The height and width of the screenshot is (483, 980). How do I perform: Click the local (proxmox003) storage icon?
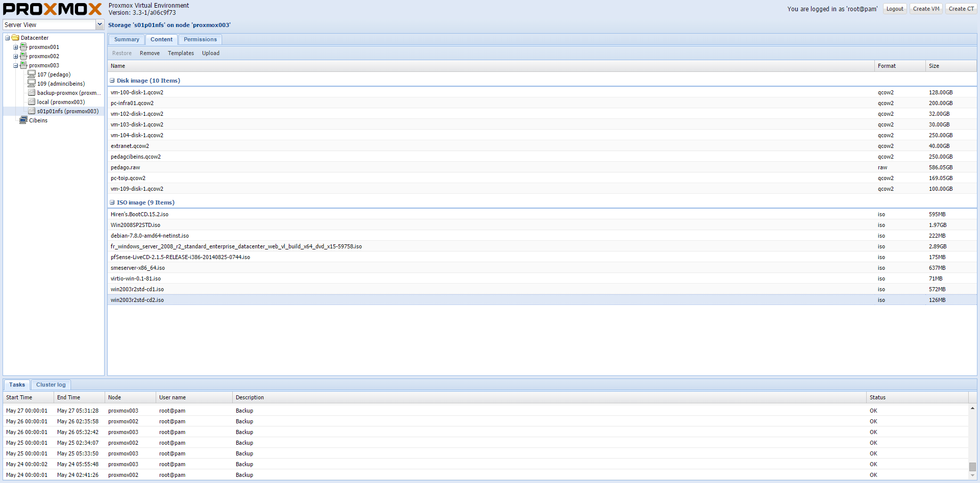point(32,102)
